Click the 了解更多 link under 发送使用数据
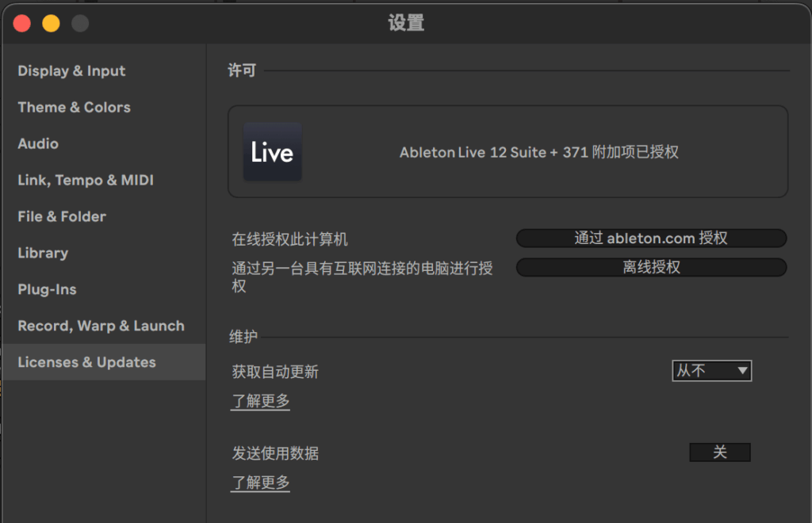The width and height of the screenshot is (812, 523). tap(260, 483)
